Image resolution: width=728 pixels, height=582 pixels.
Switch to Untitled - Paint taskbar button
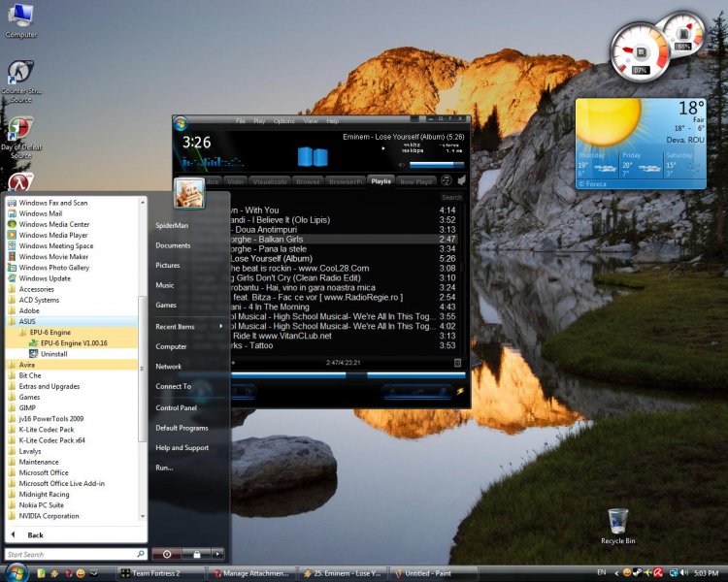[x=434, y=573]
